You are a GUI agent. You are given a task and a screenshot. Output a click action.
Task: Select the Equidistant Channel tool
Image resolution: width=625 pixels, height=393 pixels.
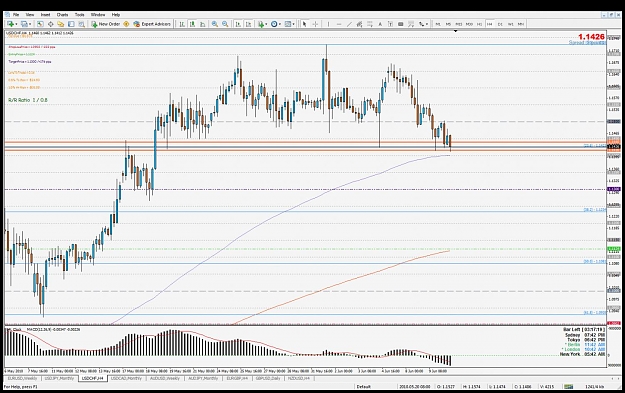click(359, 24)
